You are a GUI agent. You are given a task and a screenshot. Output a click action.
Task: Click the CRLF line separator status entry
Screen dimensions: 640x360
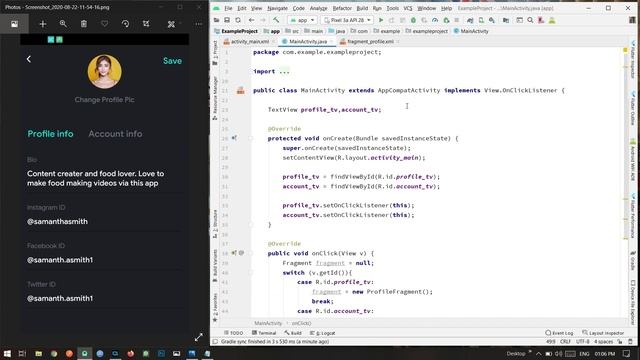coord(565,342)
